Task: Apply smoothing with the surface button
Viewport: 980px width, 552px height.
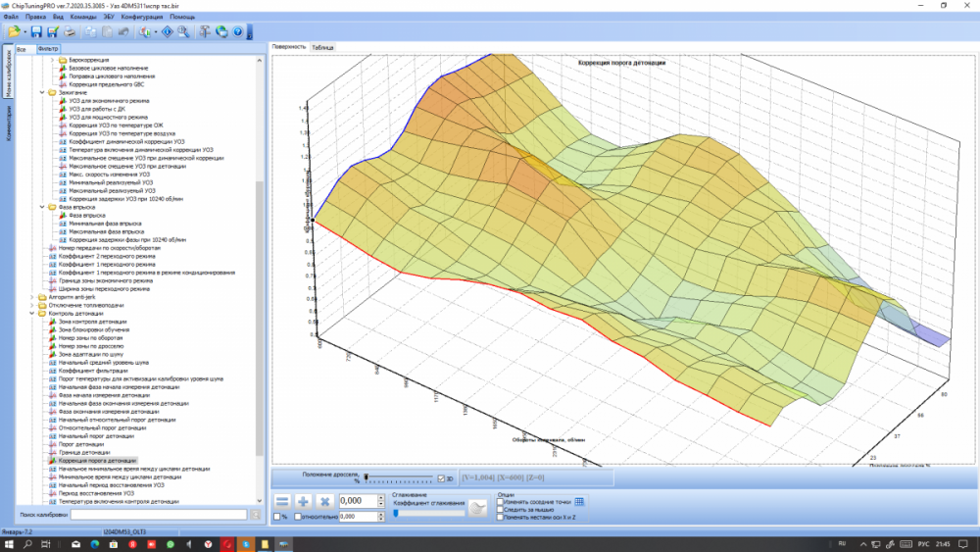Action: [477, 507]
